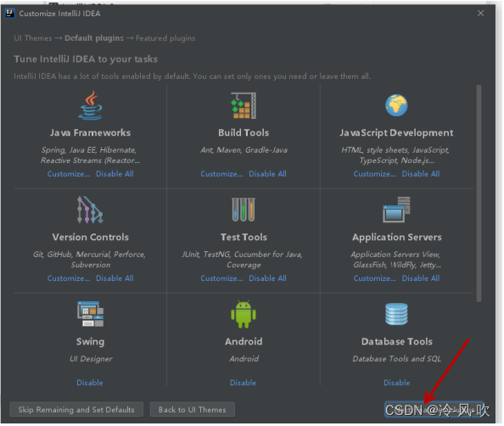Screen dimensions: 504x426
Task: Click 'Database Tools and SQL' description
Action: (x=396, y=359)
